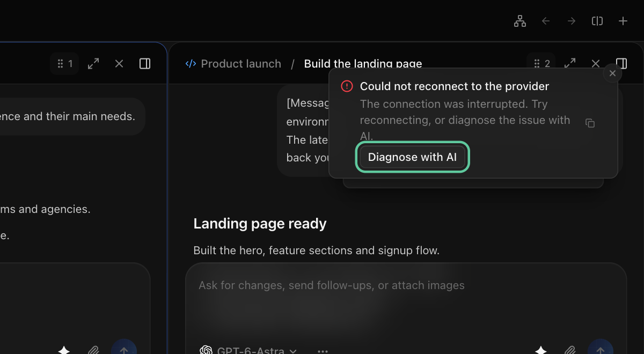The width and height of the screenshot is (644, 354).
Task: Click the sparkle enhance icon in right composer
Action: pyautogui.click(x=541, y=350)
